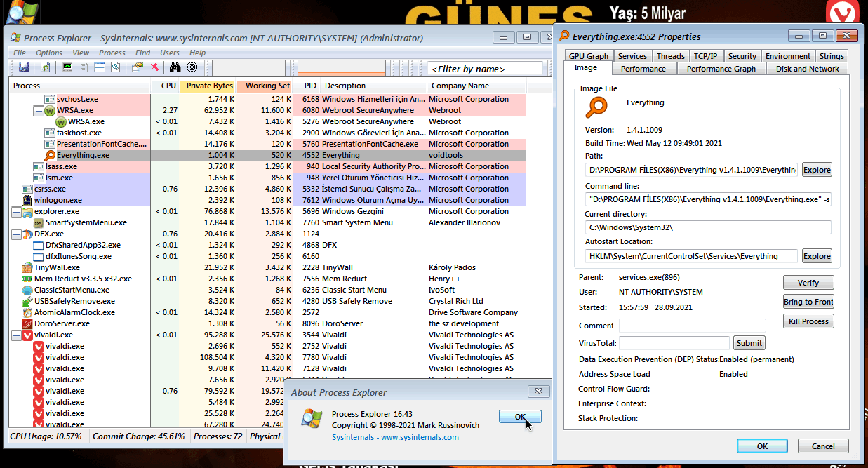Open the Sysinternals website link
Screen dimensions: 868x468
(x=395, y=437)
